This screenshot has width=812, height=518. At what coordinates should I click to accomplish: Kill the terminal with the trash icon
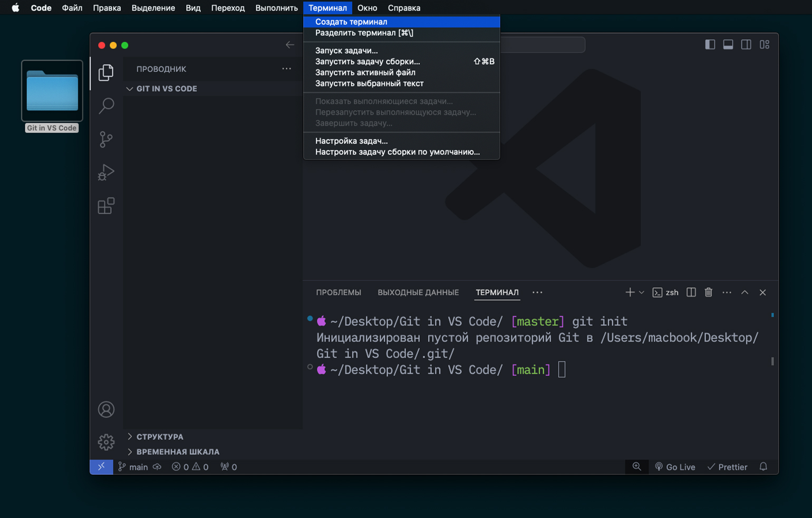click(709, 292)
